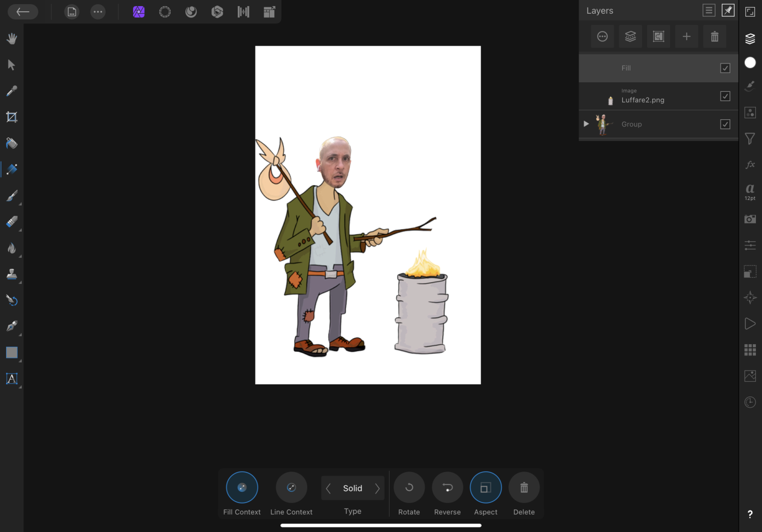Hide the Fill layer

click(x=725, y=68)
